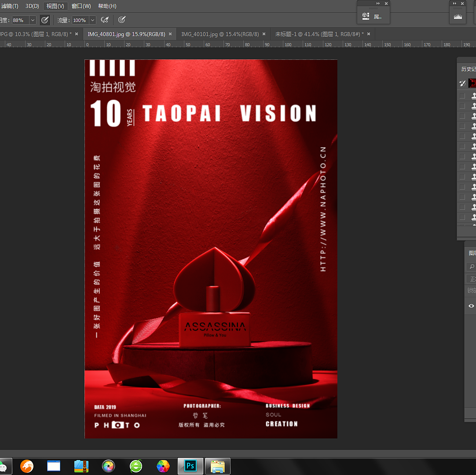Select the topmost clone stamp history state
The width and height of the screenshot is (476, 475).
473,96
